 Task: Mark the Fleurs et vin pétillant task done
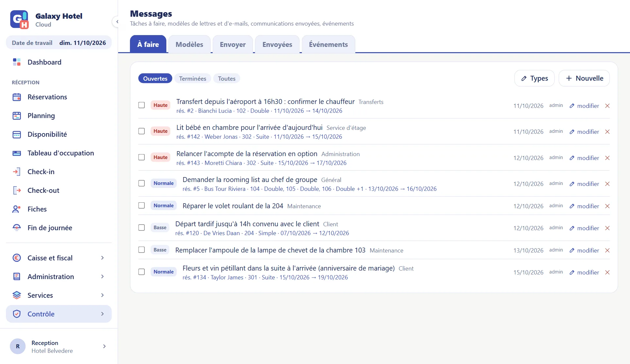pyautogui.click(x=141, y=272)
